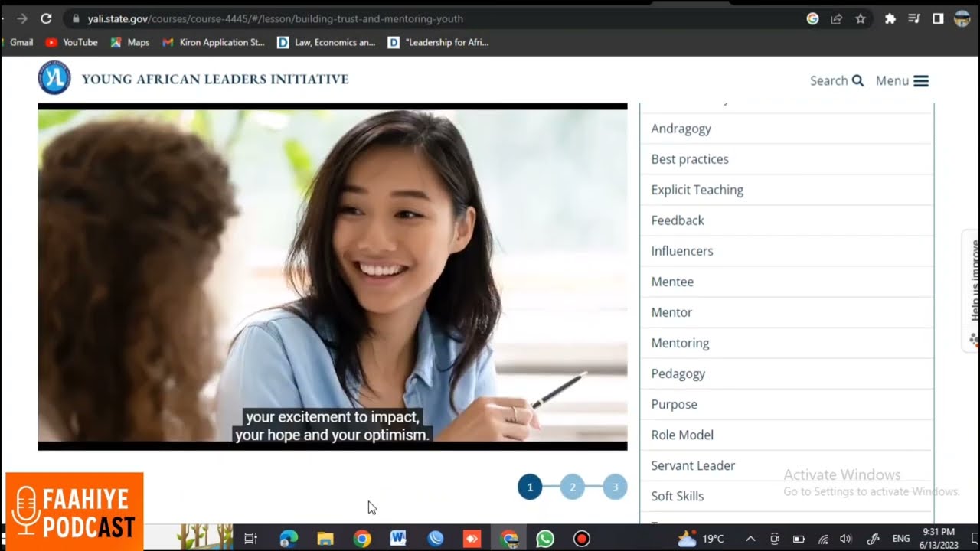
Task: Open File Explorer from the taskbar
Action: coord(325,539)
